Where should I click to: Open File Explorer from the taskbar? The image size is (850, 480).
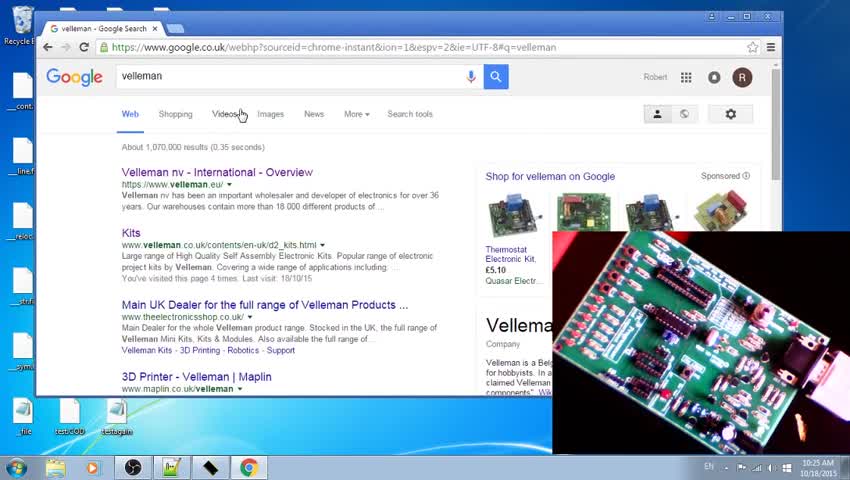tap(55, 468)
